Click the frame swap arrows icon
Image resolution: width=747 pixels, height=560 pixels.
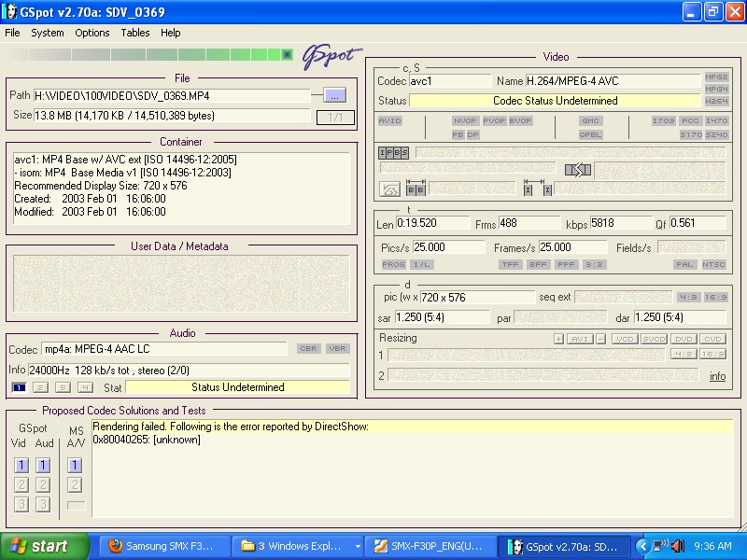[x=578, y=170]
